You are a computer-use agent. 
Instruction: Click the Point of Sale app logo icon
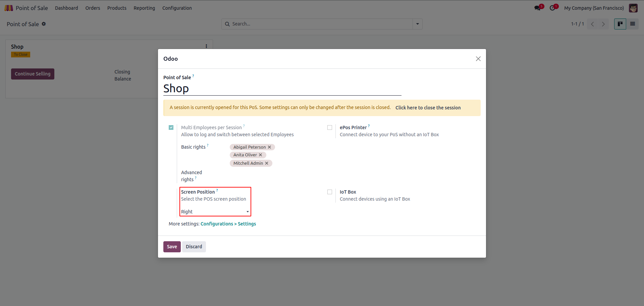(x=9, y=8)
